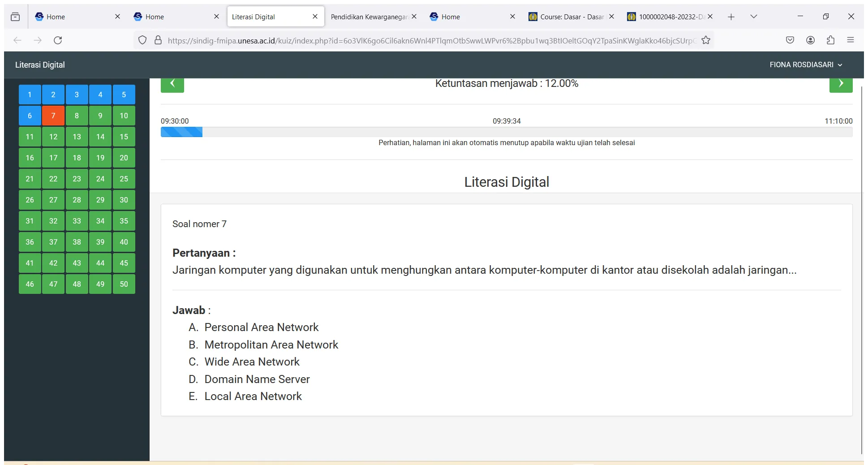Expand the FIONA ROSDIASARI user dropdown
This screenshot has height=465, width=868.
click(806, 65)
